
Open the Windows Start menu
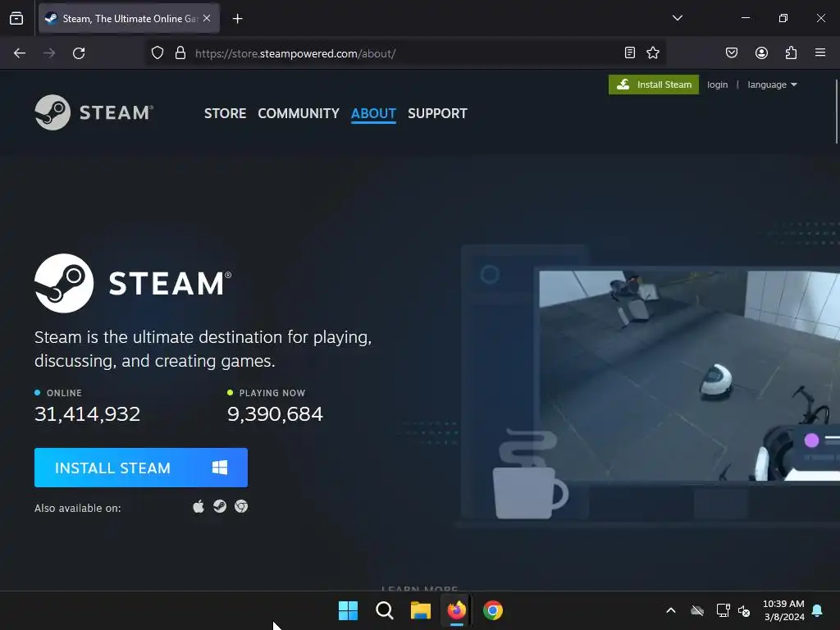pyautogui.click(x=348, y=610)
